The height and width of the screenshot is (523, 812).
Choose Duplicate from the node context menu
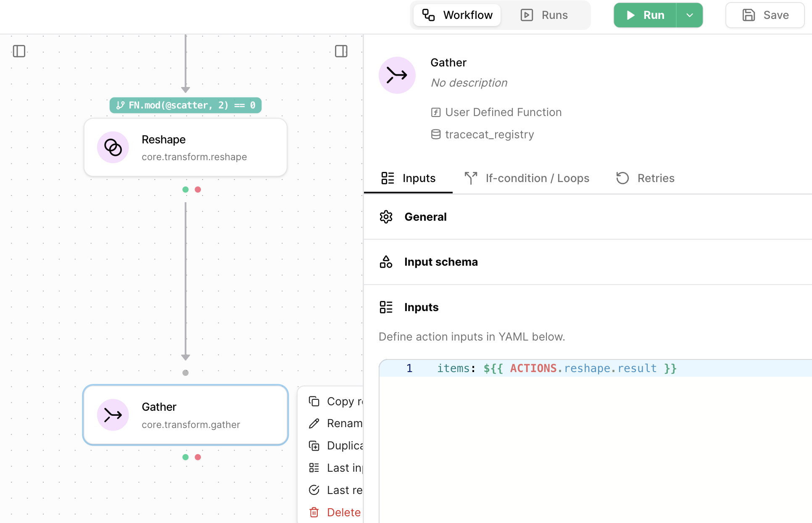(x=335, y=446)
